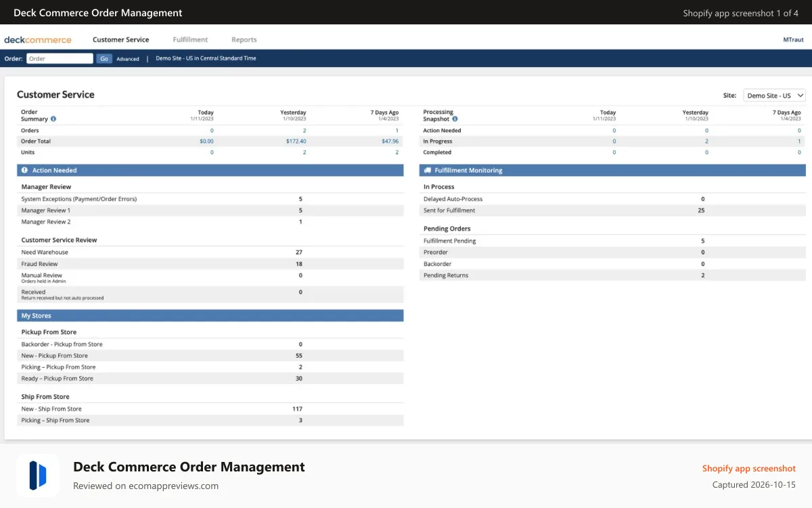The image size is (812, 508).
Task: Select the Manager Review 2 row
Action: click(x=210, y=222)
